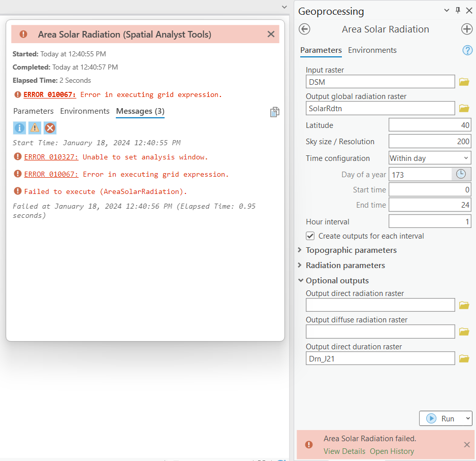The width and height of the screenshot is (476, 461).
Task: Copy tool messages using the clipboard icon
Action: 274,112
